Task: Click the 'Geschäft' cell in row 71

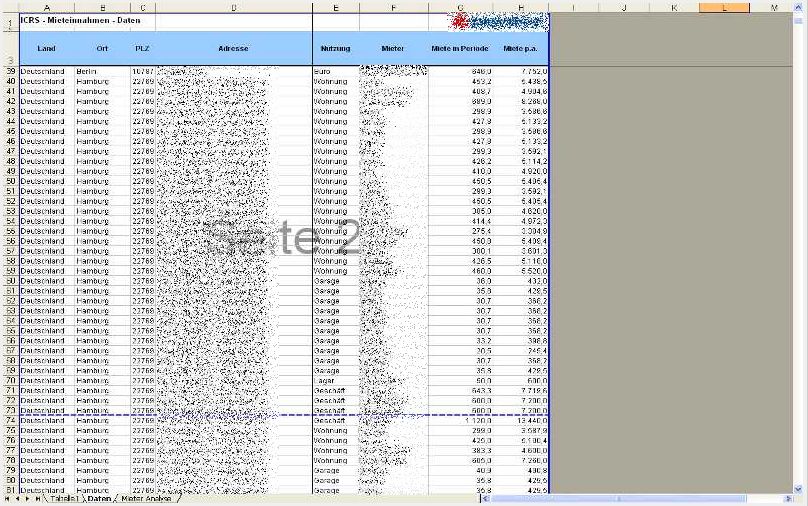Action: click(x=335, y=391)
